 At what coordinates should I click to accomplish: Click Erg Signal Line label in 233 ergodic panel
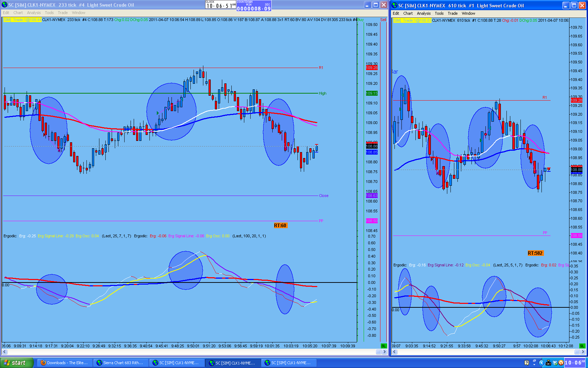[56, 236]
